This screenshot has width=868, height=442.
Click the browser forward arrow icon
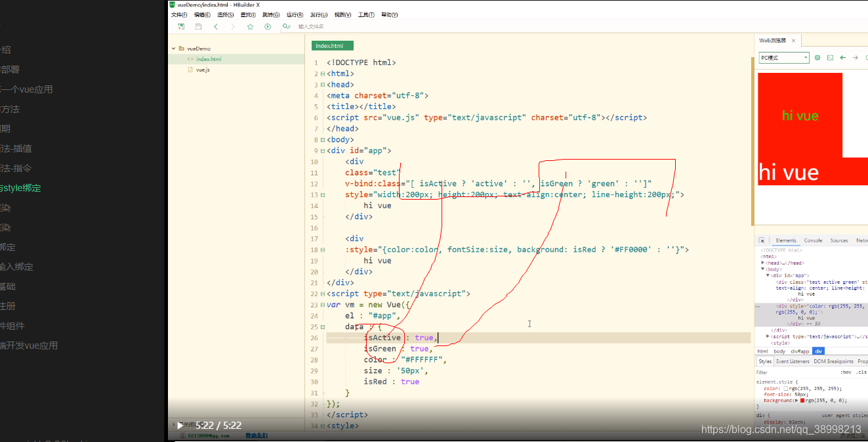[x=856, y=58]
